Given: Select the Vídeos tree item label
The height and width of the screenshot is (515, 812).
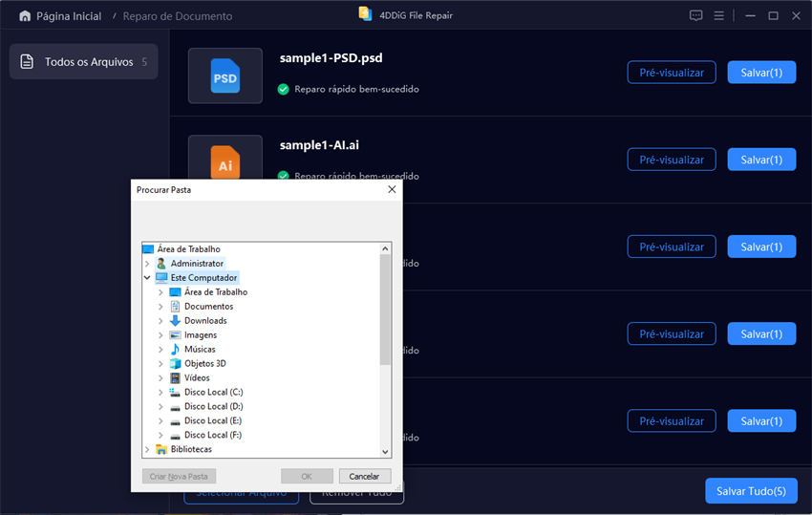Looking at the screenshot, I should point(197,377).
